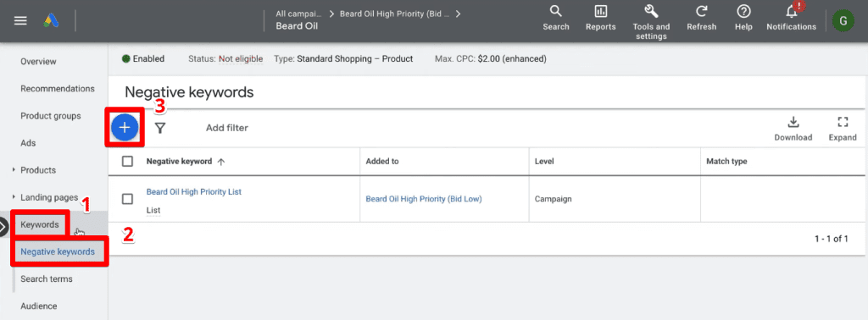This screenshot has width=868, height=320.
Task: Download the negative keywords table
Action: point(793,129)
